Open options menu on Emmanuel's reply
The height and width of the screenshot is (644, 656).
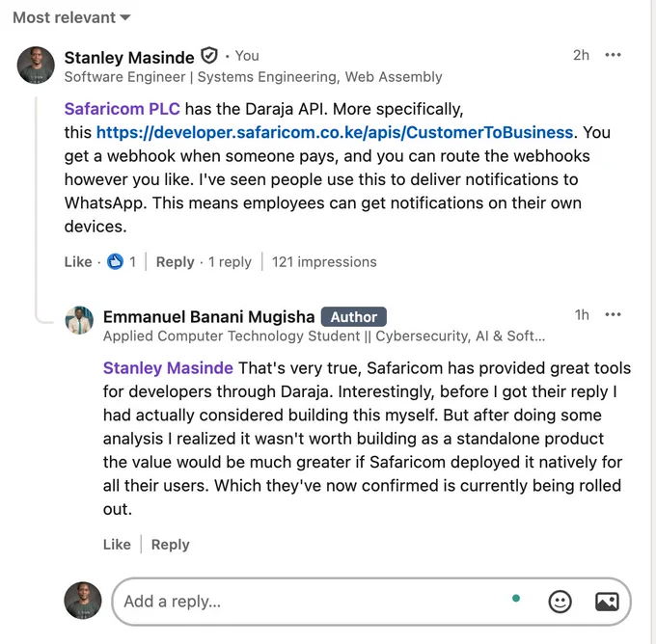click(613, 314)
